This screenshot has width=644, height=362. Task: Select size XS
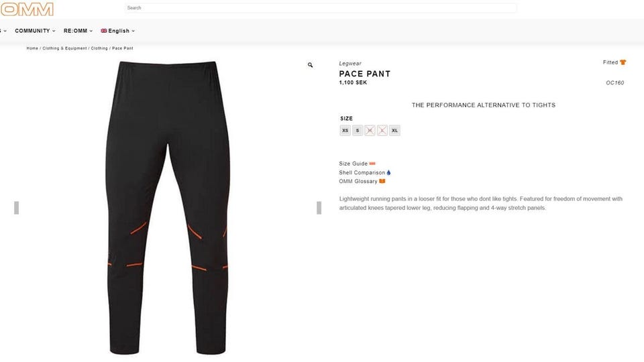point(345,131)
